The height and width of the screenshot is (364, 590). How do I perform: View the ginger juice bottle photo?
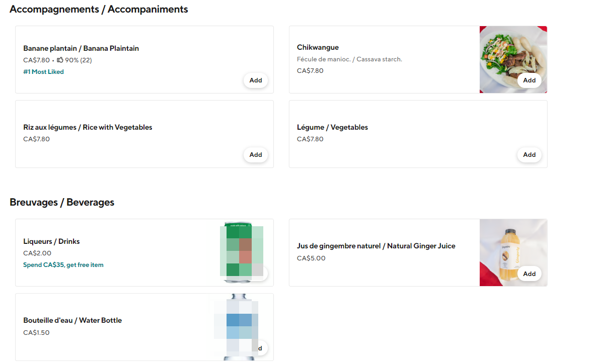pyautogui.click(x=513, y=246)
